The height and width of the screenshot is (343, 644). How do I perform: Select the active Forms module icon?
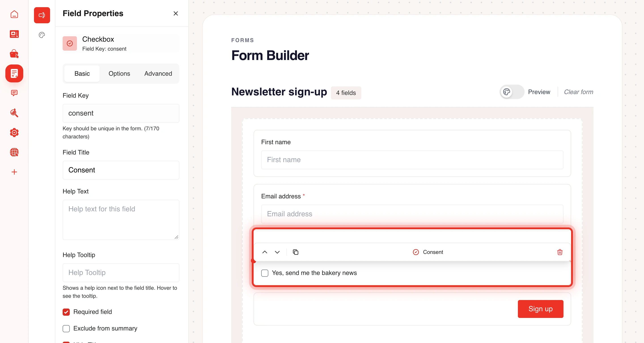coord(14,73)
